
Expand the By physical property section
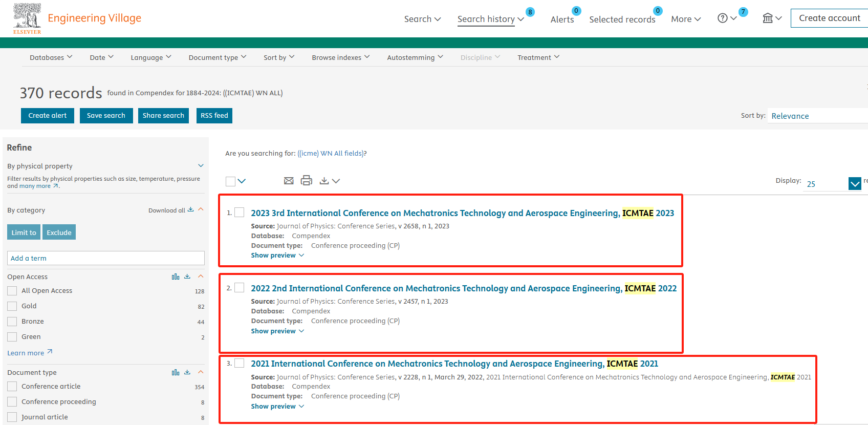(201, 165)
